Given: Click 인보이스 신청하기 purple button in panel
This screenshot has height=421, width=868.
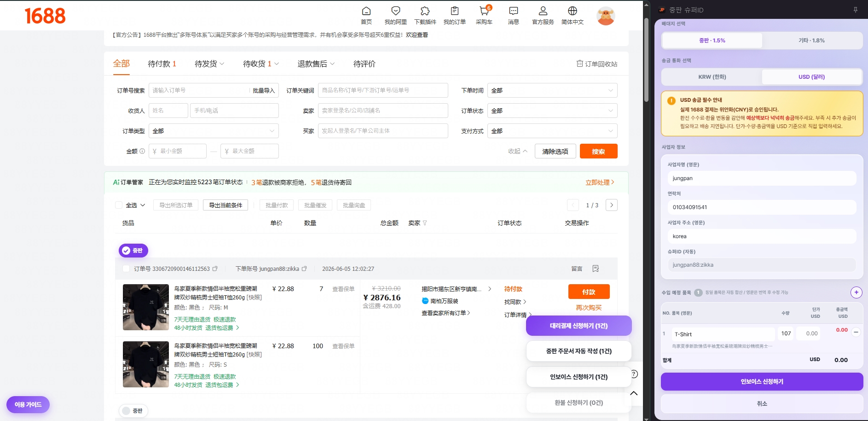Looking at the screenshot, I should click(762, 381).
